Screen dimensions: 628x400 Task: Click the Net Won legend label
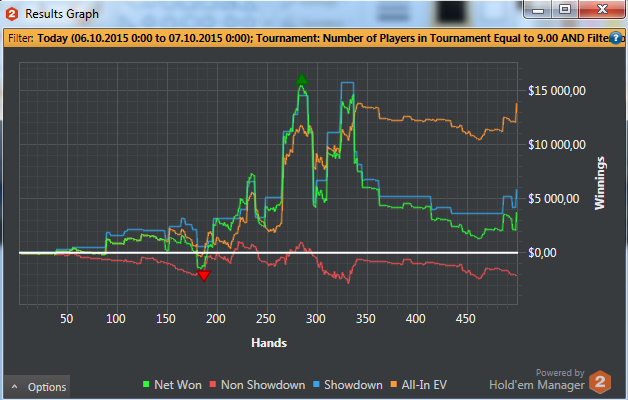[x=178, y=385]
